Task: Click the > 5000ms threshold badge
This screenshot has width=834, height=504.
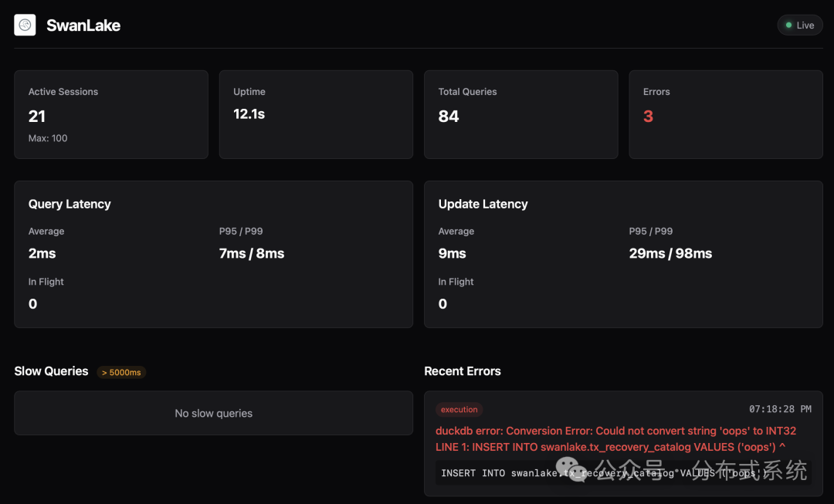Action: pos(121,372)
